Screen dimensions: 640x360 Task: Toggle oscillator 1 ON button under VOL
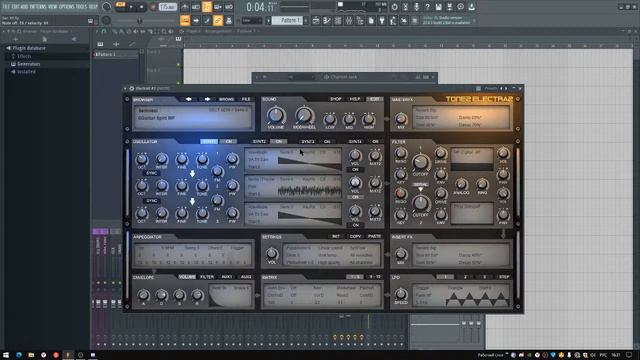click(355, 169)
